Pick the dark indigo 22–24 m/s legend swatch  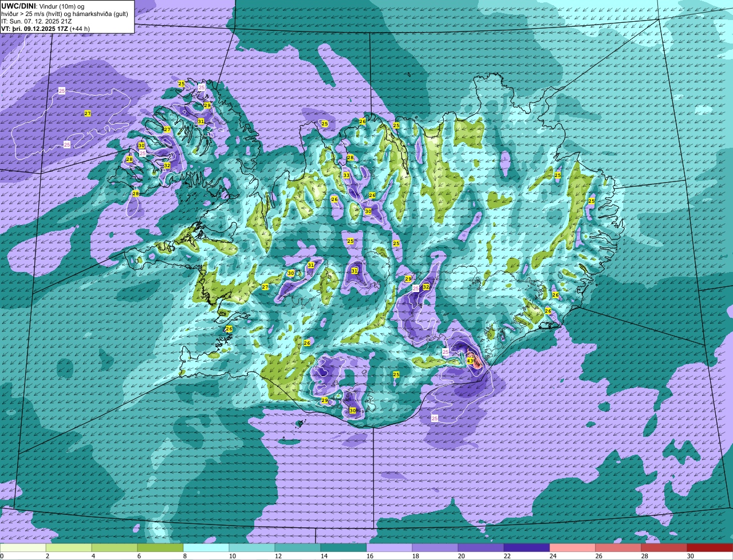[x=527, y=548]
